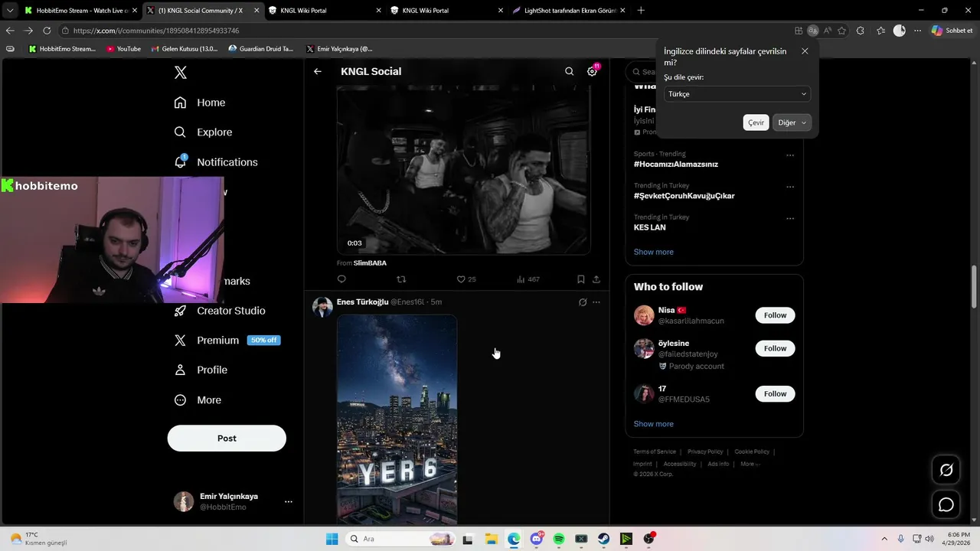Click the address bar URL

pos(156,31)
